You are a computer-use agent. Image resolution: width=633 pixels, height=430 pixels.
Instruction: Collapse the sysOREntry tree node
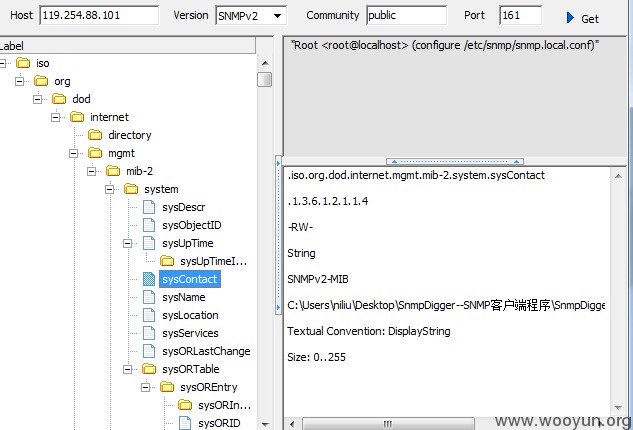[145, 387]
